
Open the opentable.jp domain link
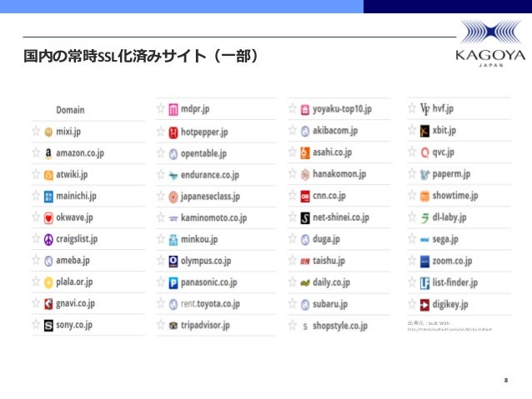[x=203, y=154]
